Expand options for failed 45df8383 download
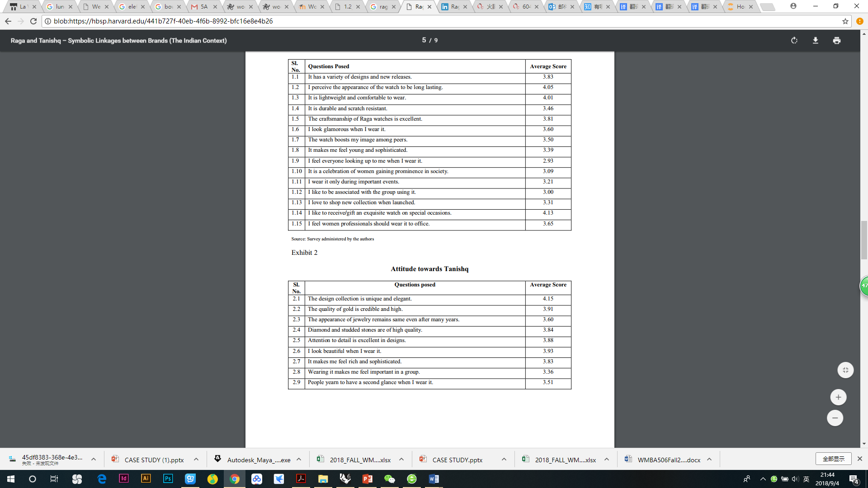 (94, 460)
